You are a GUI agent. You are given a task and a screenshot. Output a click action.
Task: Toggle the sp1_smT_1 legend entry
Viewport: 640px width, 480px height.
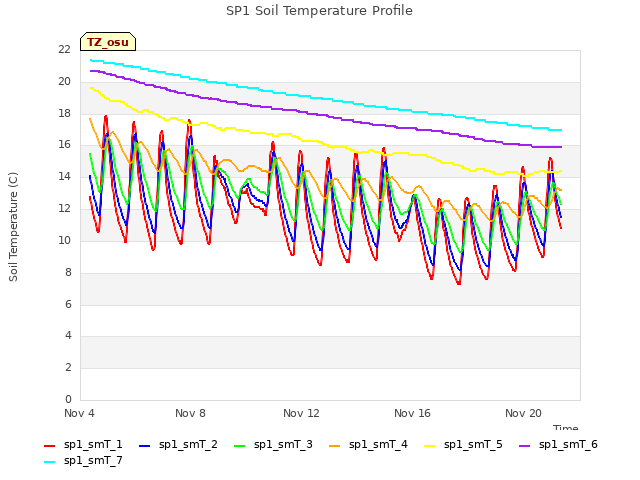pyautogui.click(x=83, y=444)
